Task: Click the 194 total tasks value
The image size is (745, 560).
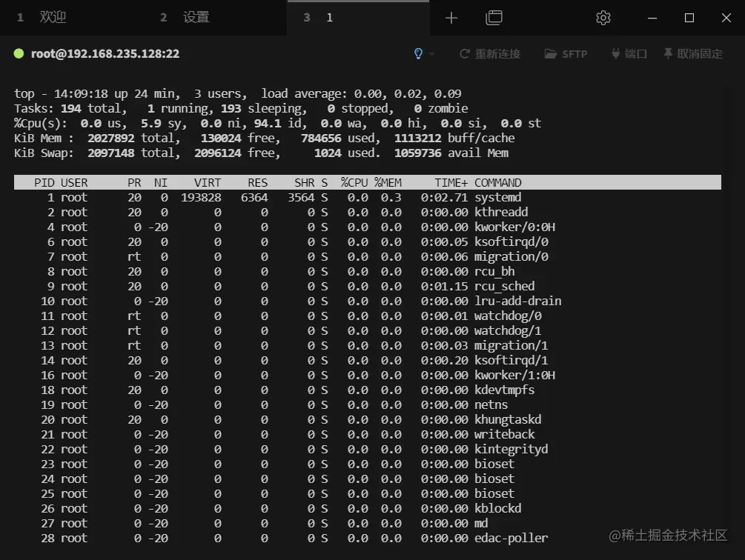Action: [71, 109]
